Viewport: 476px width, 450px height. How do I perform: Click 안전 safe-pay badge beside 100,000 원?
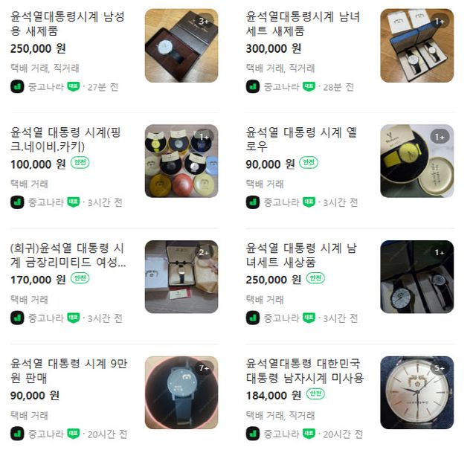(80, 162)
